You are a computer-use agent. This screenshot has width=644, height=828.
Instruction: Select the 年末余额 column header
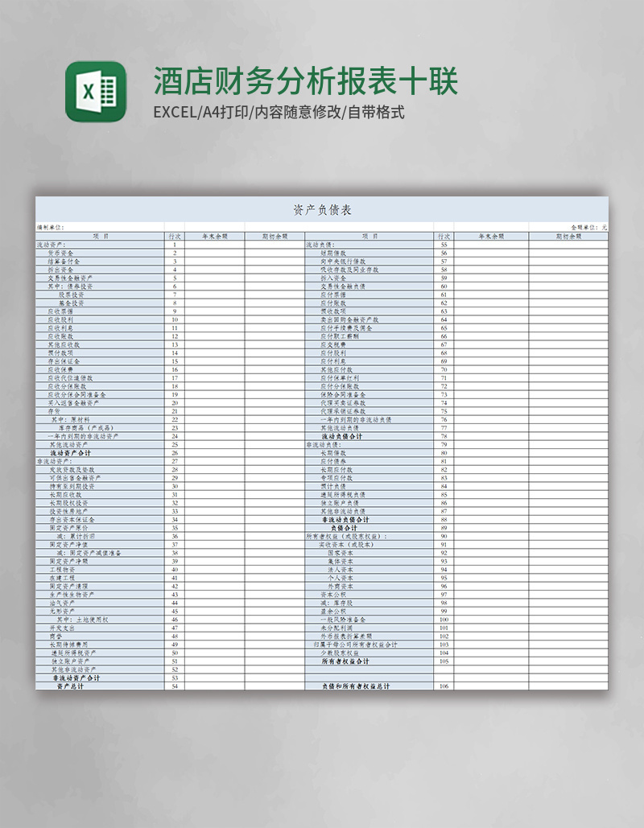[x=215, y=236]
